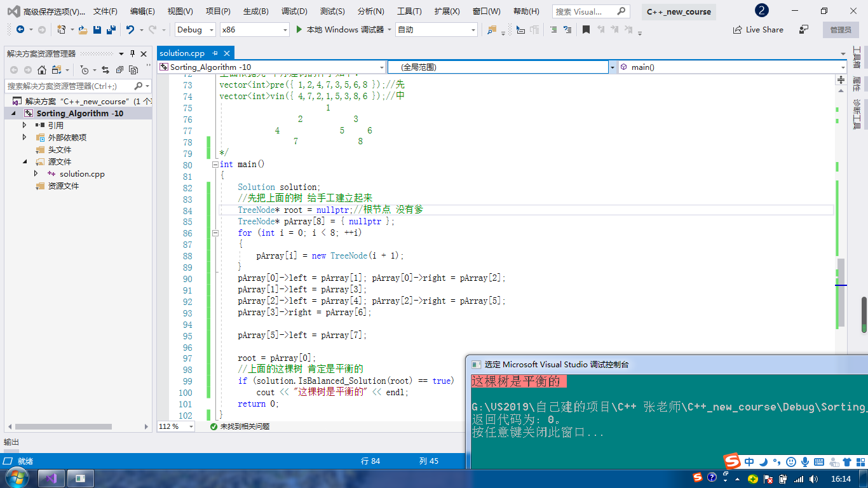Click the editor vertical scrollbar thumb
Image resolution: width=868 pixels, height=488 pixels.
pos(841,293)
